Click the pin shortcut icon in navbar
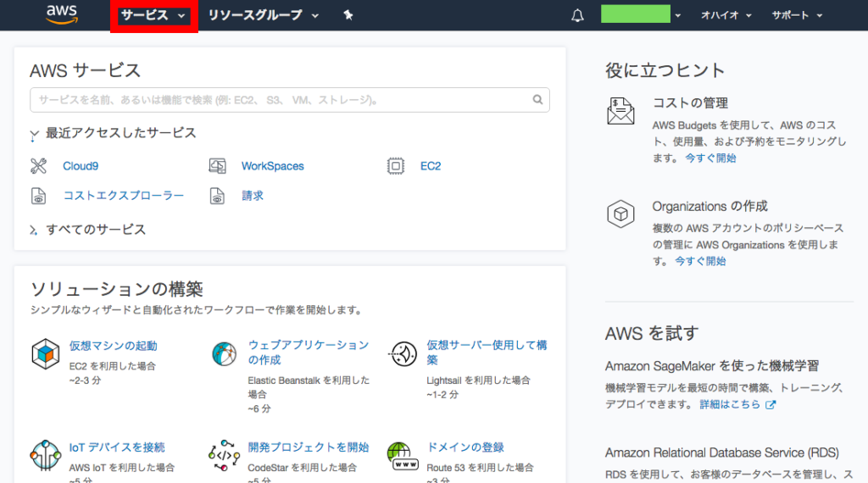Image resolution: width=868 pixels, height=483 pixels. tap(348, 15)
